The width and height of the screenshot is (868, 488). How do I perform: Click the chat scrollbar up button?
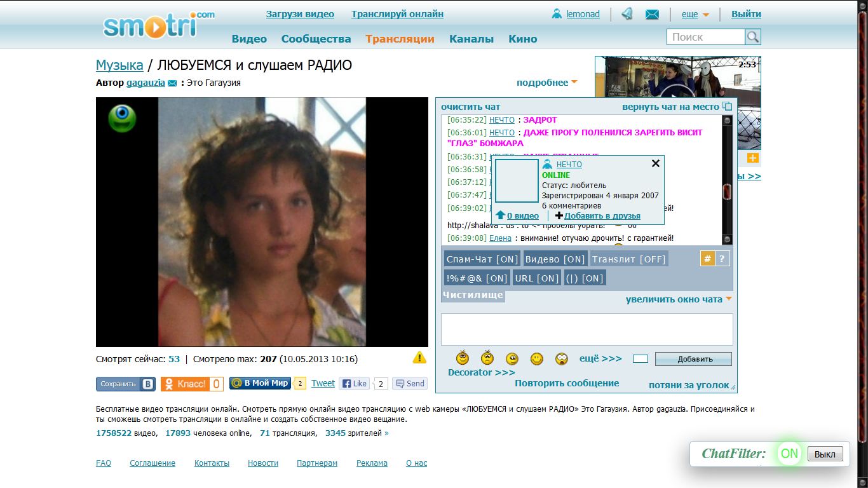click(728, 120)
